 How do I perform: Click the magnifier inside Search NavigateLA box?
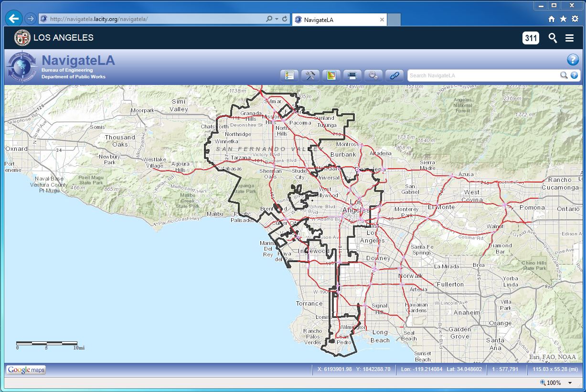[564, 75]
